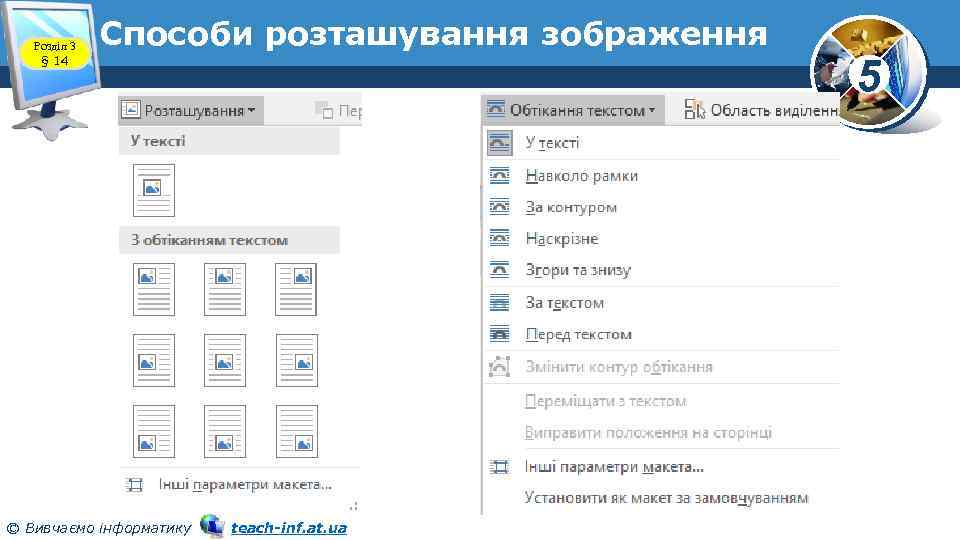
Task: Click 'Переміщати з текстом' menu entry
Action: 661,402
